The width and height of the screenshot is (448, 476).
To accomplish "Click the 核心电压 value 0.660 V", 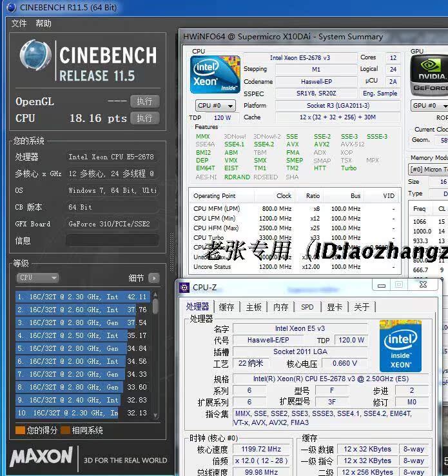I will pyautogui.click(x=345, y=363).
